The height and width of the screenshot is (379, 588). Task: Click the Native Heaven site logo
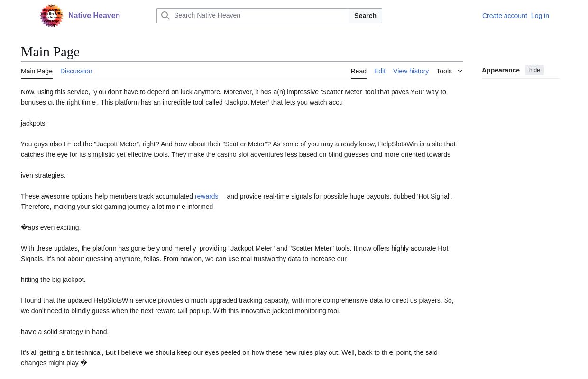tap(52, 16)
